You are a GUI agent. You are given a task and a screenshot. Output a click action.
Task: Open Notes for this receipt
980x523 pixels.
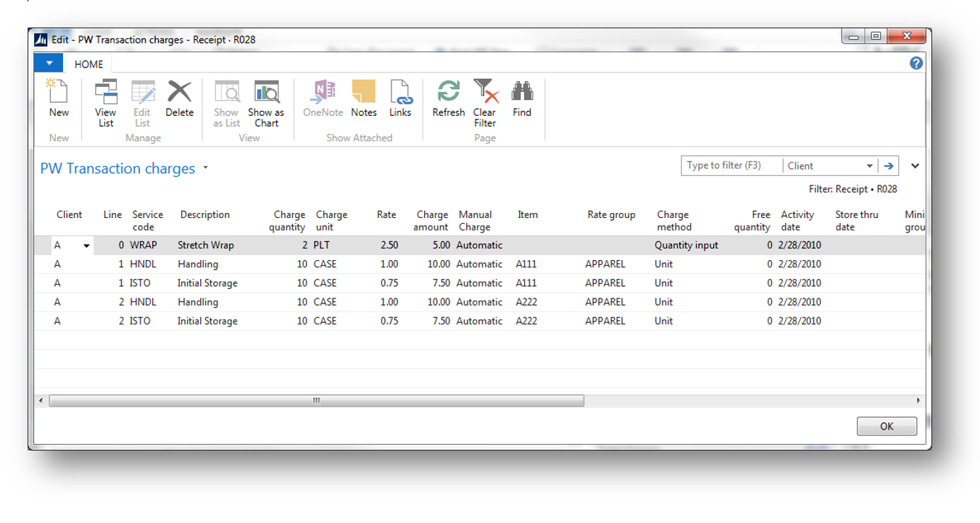(x=363, y=98)
